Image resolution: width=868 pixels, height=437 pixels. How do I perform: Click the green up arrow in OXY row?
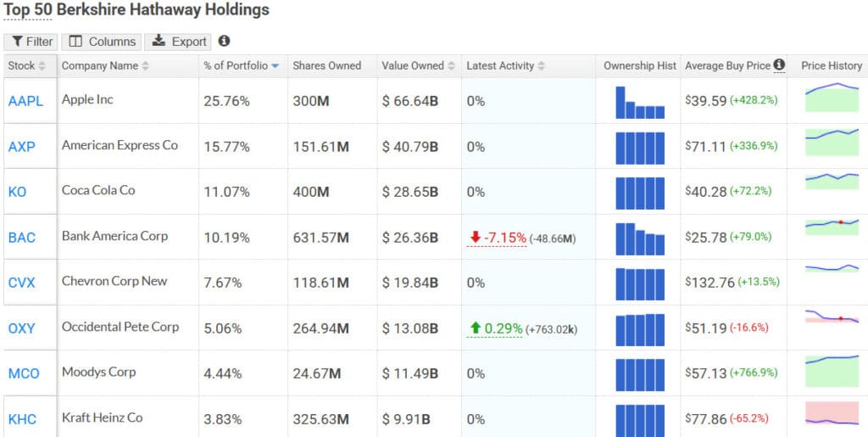tap(475, 328)
